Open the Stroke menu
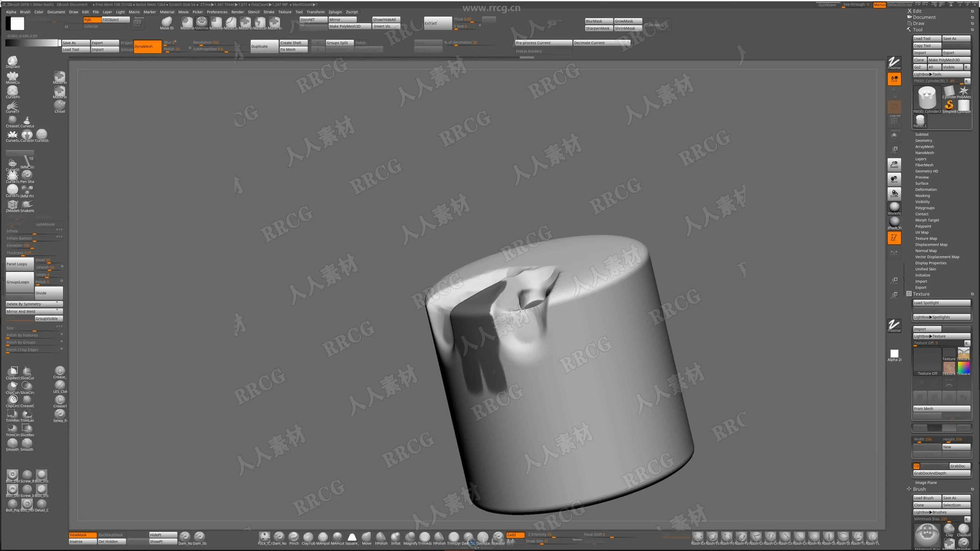The image size is (980, 551). tap(268, 12)
